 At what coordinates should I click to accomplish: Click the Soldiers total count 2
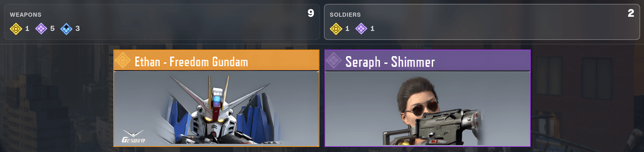631,13
